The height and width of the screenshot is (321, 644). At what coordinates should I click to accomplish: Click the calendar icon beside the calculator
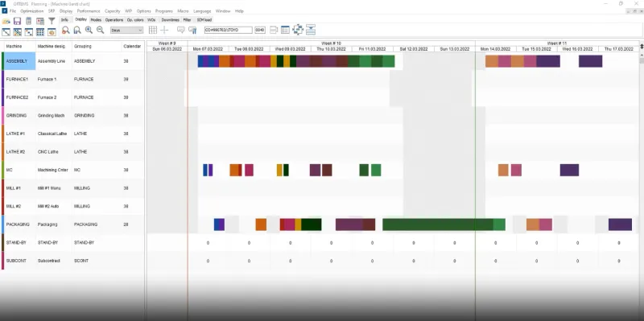pyautogui.click(x=40, y=21)
